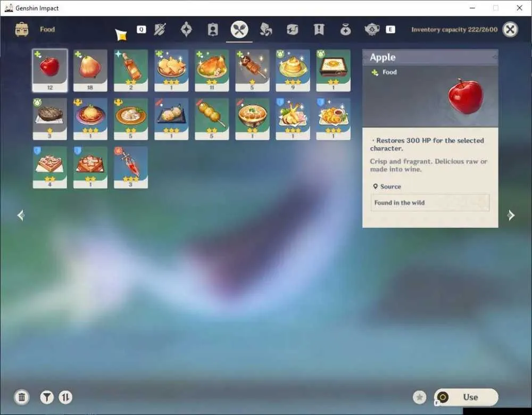Select the Apple item with quantity 12

50,70
